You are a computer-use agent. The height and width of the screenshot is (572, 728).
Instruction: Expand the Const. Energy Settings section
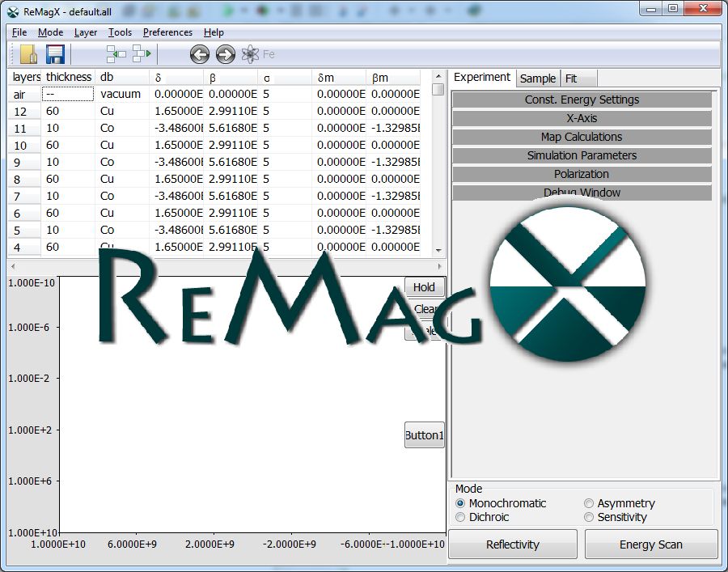[582, 100]
